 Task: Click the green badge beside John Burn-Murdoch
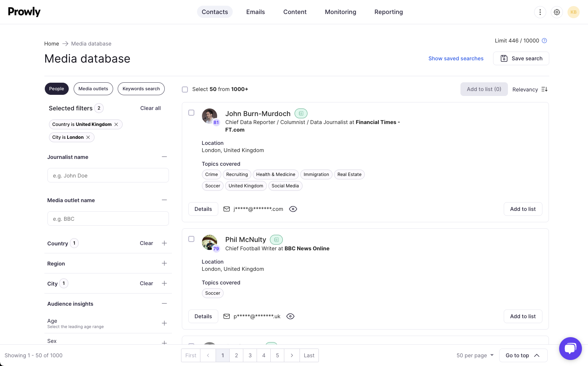[x=301, y=113]
